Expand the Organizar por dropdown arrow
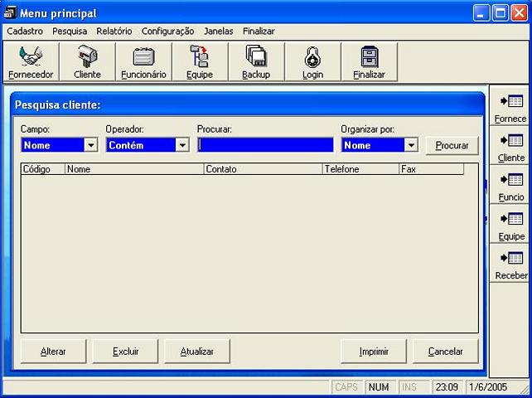 pyautogui.click(x=411, y=145)
